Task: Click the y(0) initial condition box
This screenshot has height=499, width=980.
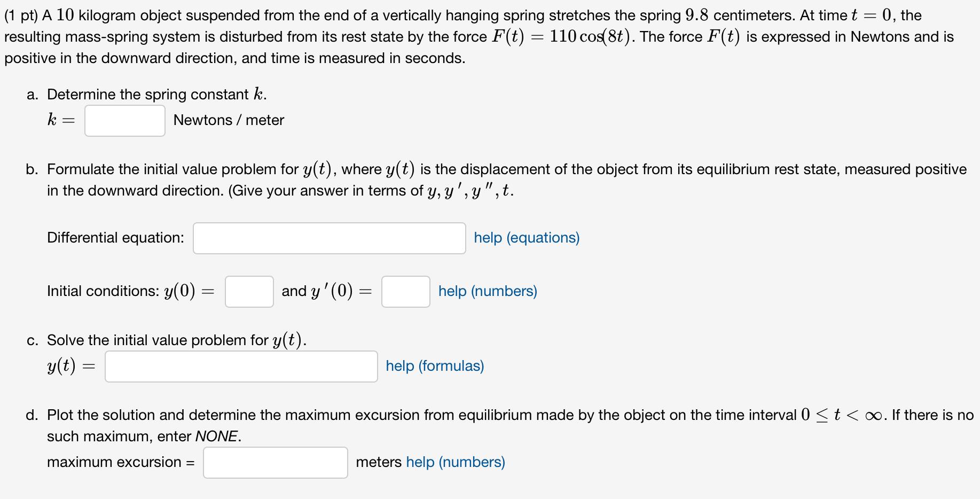Action: [249, 292]
